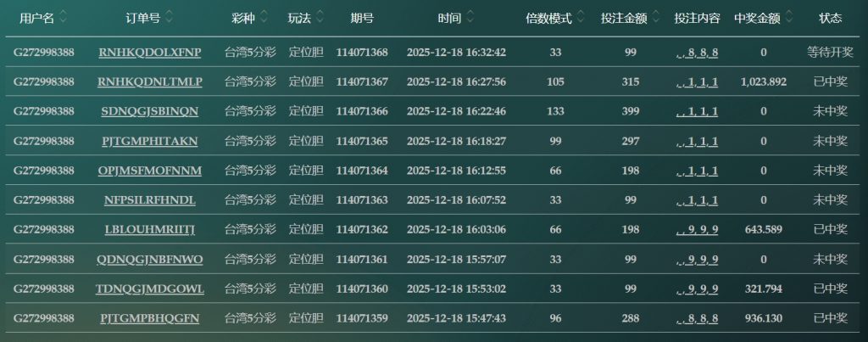Open bet content for period 114071362
Screen dimensions: 868x342
click(x=698, y=229)
